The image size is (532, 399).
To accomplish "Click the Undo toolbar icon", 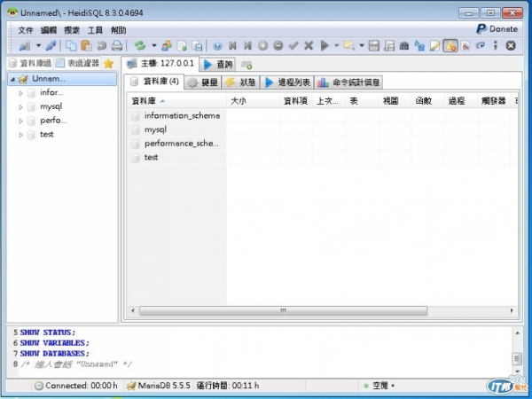I will [x=102, y=45].
